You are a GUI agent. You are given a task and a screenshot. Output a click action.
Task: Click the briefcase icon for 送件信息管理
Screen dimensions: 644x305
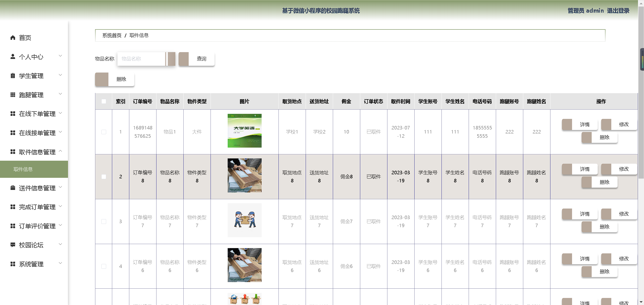(13, 188)
